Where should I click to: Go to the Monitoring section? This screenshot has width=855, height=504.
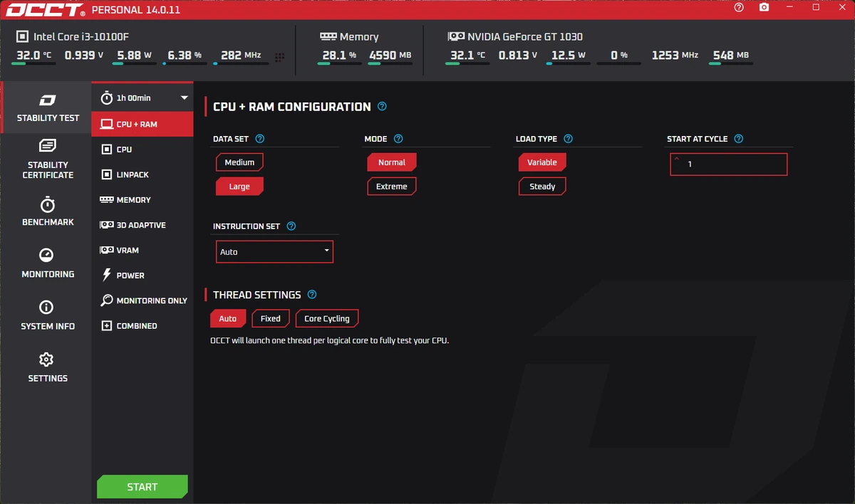(48, 263)
